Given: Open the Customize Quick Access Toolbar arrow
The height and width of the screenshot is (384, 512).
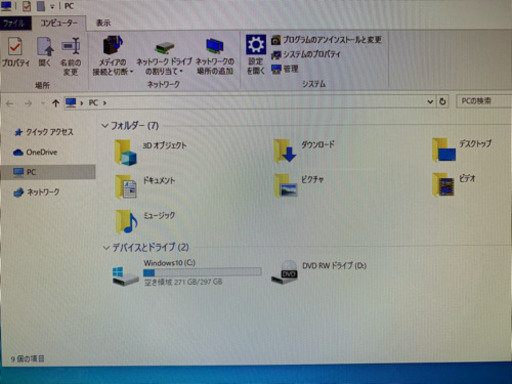Looking at the screenshot, I should 52,7.
